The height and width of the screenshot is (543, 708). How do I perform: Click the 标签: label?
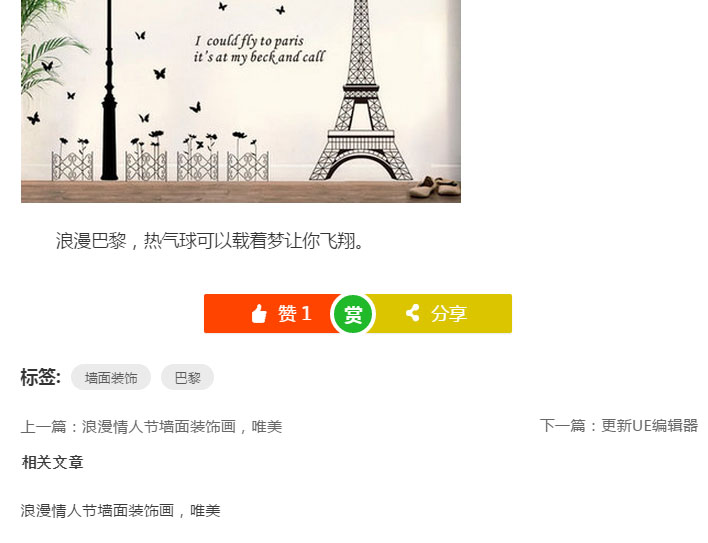(x=40, y=377)
